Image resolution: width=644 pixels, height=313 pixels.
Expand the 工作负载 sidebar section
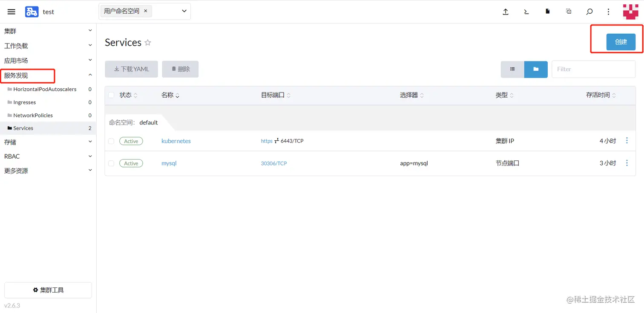point(48,46)
